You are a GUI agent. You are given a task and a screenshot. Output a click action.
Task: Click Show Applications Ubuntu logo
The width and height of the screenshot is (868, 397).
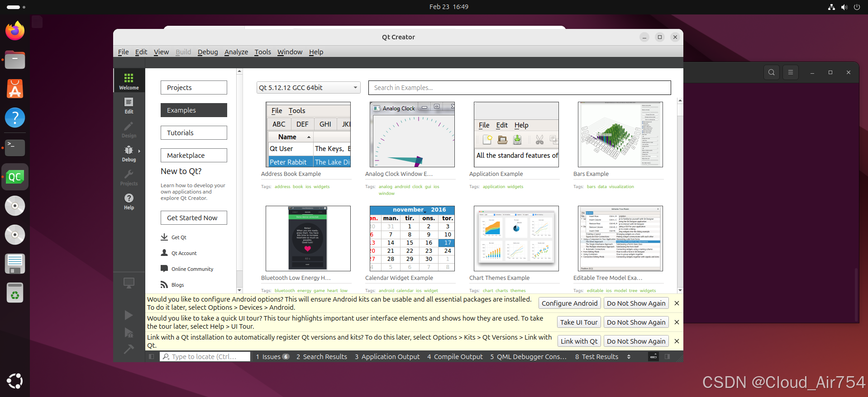coord(15,381)
